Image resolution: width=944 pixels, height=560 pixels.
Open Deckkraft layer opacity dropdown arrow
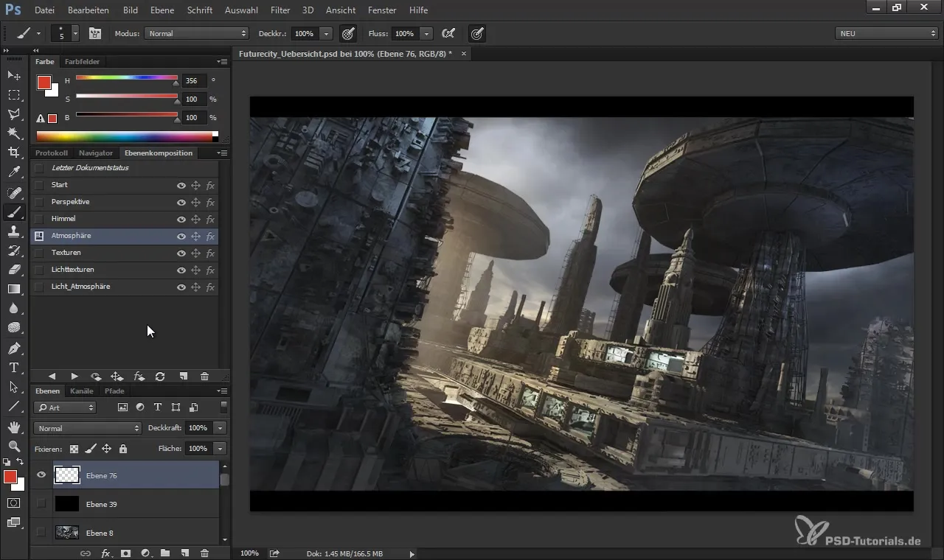[220, 427]
